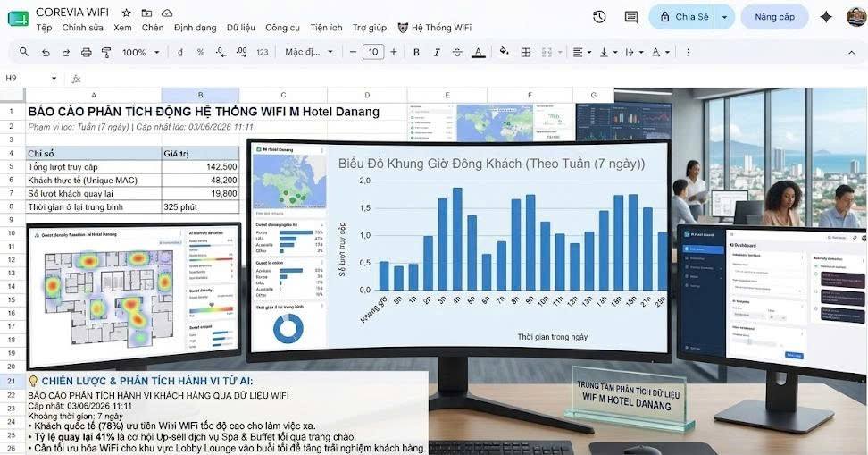The image size is (868, 455).
Task: Open the Công cụ menu
Action: (x=282, y=28)
